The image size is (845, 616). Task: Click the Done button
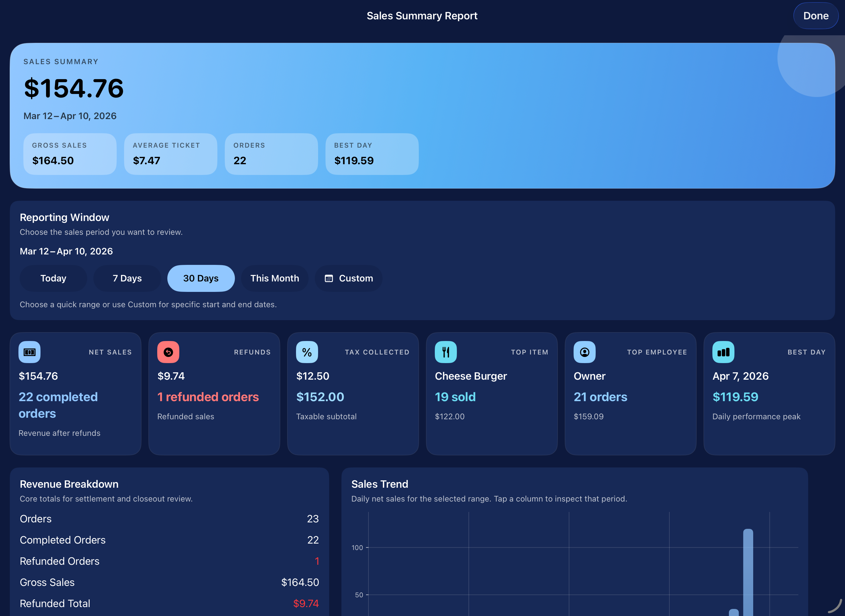point(816,16)
